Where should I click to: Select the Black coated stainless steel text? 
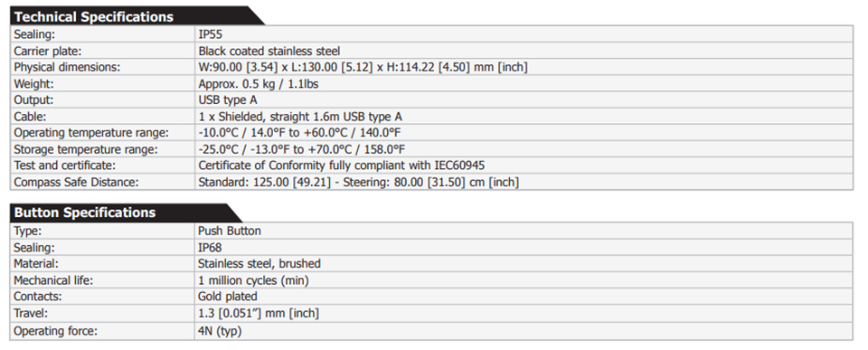pyautogui.click(x=269, y=51)
